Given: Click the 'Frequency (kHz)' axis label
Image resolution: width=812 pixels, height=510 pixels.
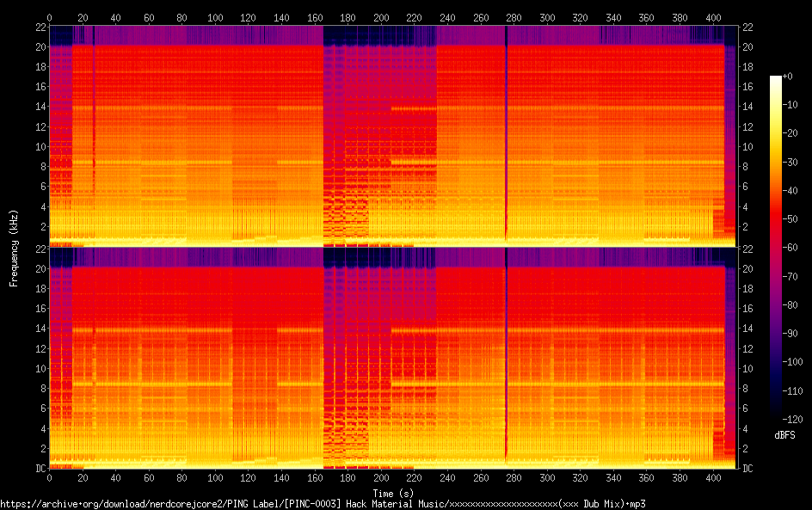Looking at the screenshot, I should click(x=14, y=247).
